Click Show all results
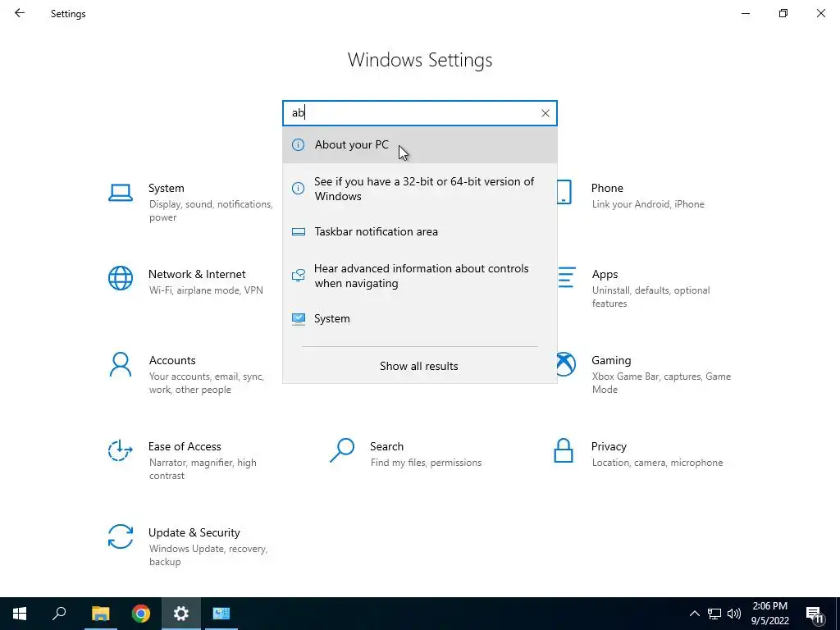The image size is (840, 630). [419, 366]
